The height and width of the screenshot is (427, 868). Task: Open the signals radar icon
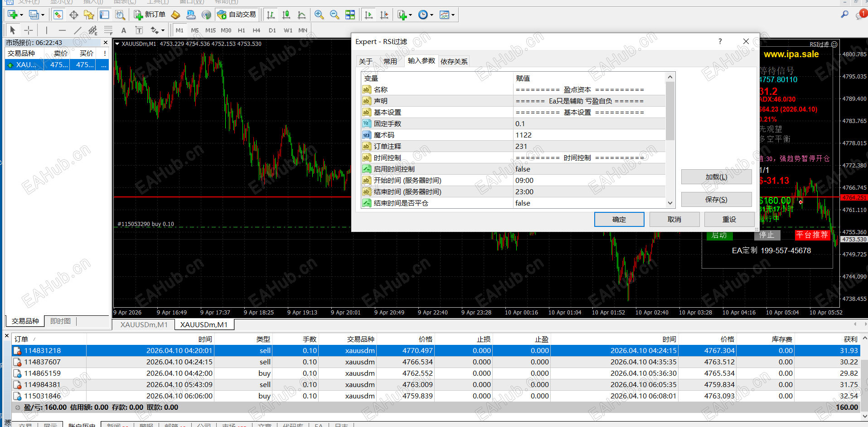tap(206, 15)
